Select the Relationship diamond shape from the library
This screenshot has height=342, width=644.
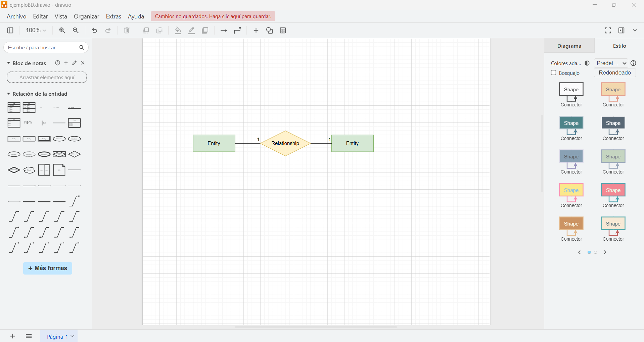[x=74, y=154]
